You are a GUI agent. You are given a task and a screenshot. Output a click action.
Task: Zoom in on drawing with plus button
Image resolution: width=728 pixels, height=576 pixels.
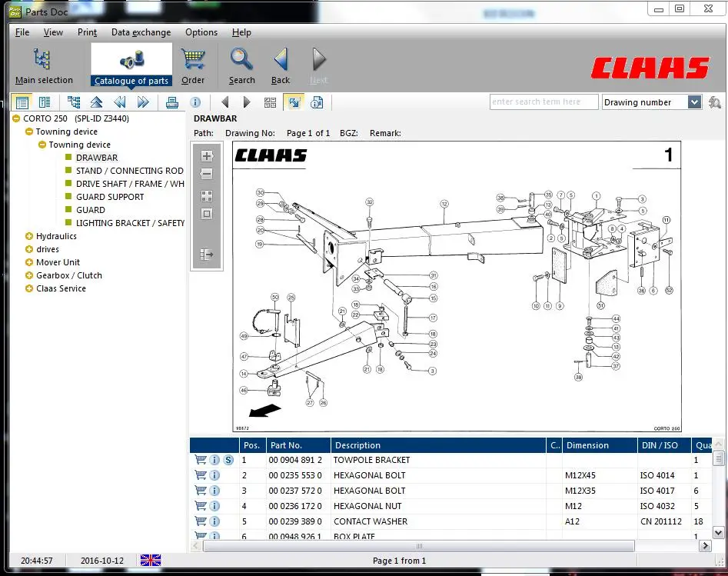[206, 155]
